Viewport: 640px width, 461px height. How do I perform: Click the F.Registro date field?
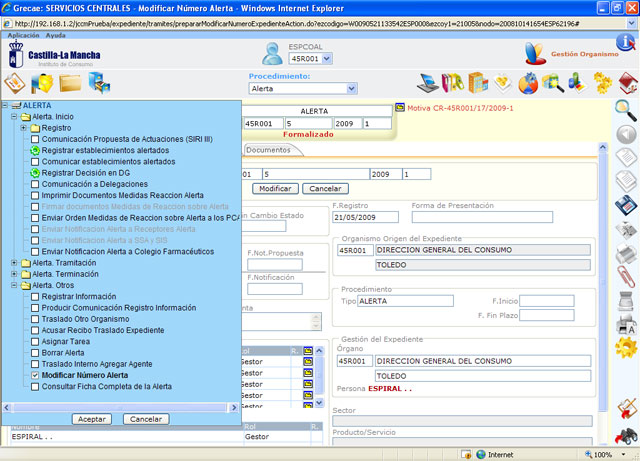365,217
